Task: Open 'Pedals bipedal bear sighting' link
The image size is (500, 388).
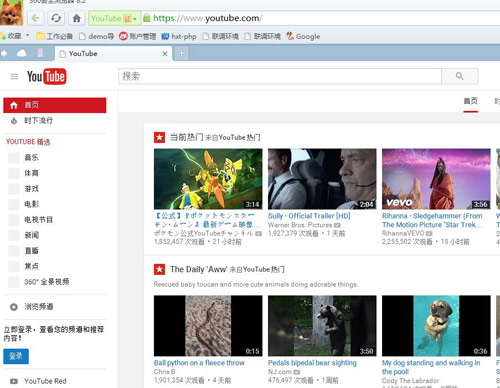Action: pos(312,363)
